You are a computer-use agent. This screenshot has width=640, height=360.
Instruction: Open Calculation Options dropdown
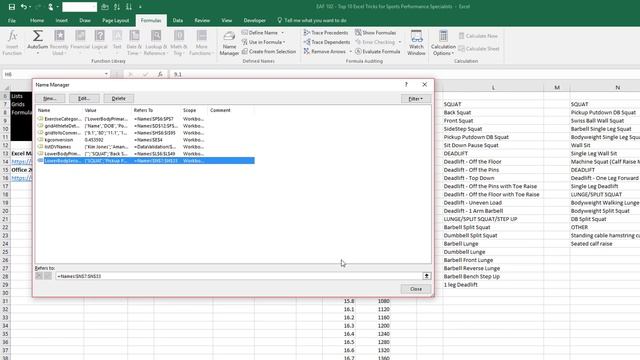[443, 43]
